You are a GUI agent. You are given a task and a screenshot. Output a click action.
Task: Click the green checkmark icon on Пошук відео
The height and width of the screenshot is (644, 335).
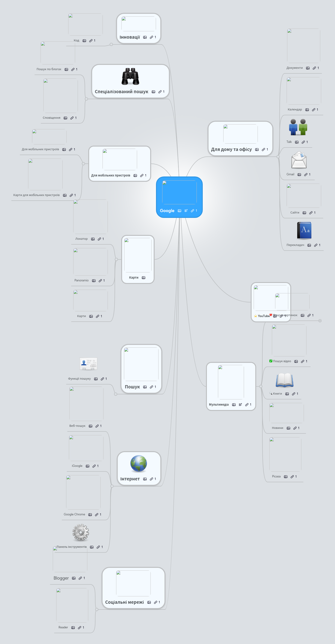tap(271, 361)
